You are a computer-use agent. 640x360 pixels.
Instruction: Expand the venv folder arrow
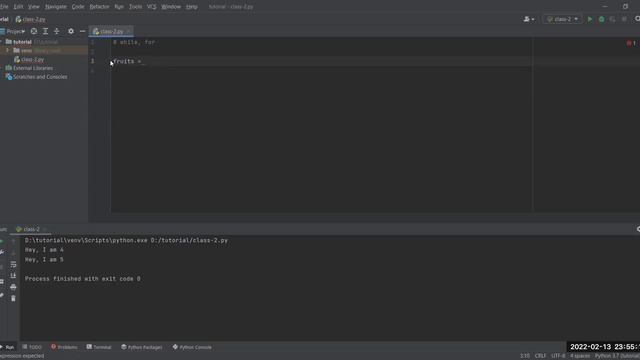pyautogui.click(x=7, y=51)
